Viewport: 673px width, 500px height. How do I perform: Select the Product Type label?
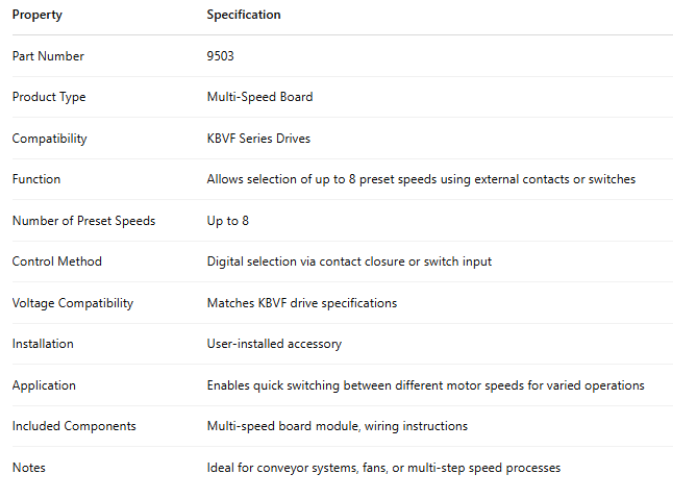[x=49, y=97]
